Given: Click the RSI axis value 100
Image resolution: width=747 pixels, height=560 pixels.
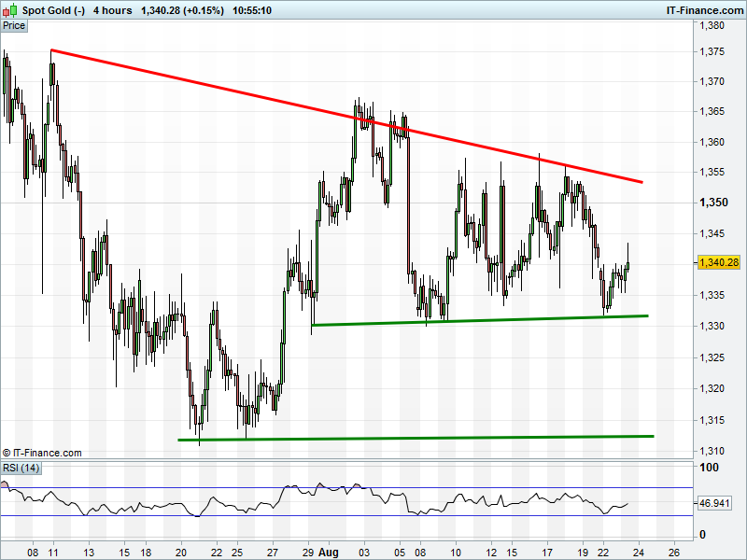Looking at the screenshot, I should click(709, 468).
